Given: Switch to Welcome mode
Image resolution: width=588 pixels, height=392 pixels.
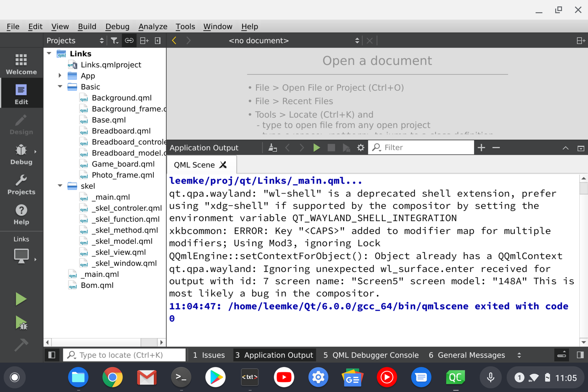Looking at the screenshot, I should pos(21,64).
